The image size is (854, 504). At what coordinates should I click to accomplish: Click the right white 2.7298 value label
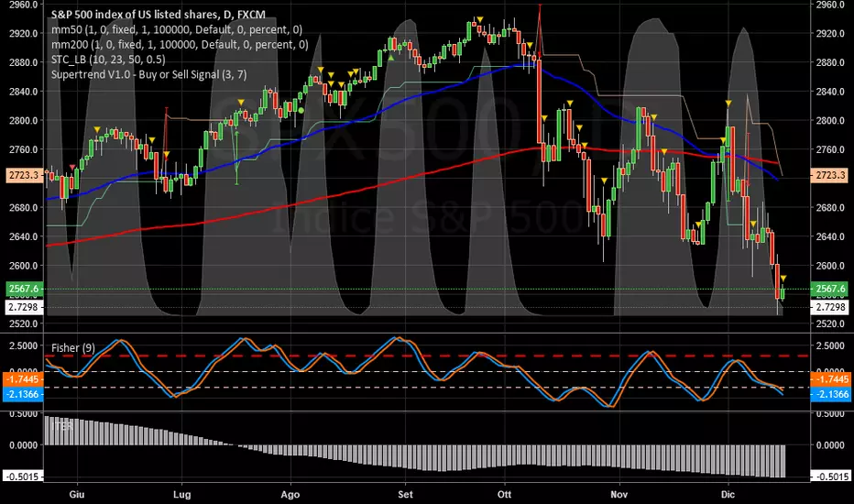point(829,307)
